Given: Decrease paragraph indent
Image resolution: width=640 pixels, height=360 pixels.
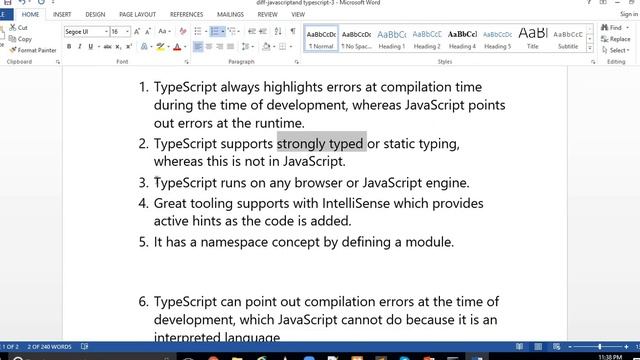Looking at the screenshot, I should pos(252,31).
